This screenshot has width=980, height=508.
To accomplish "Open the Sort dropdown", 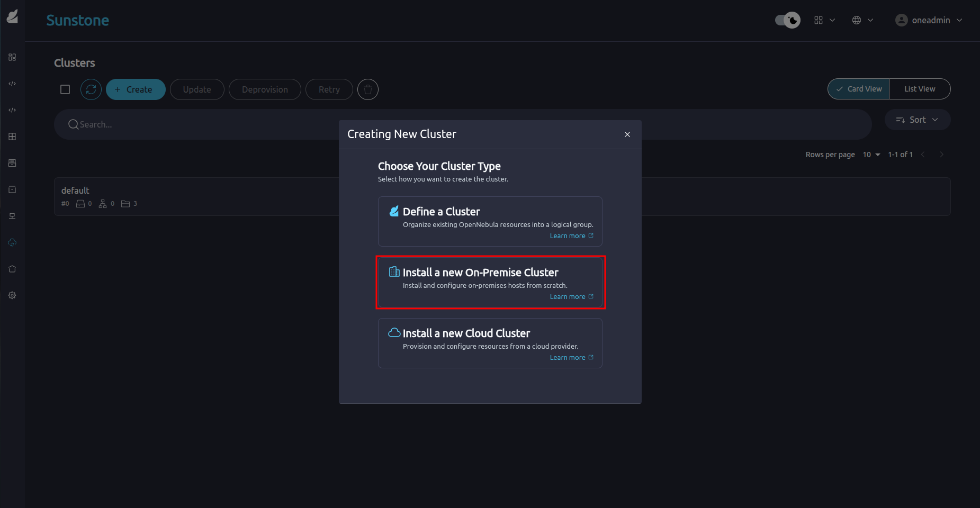I will click(x=917, y=120).
